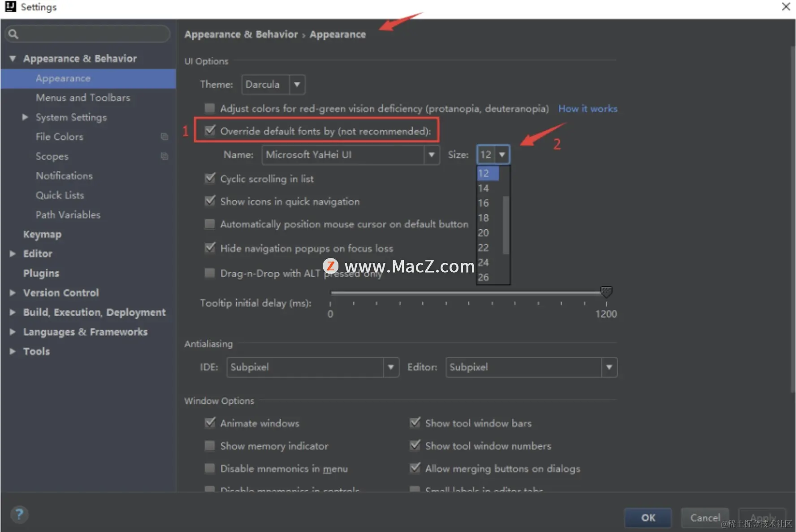Collapse Appearance & Behavior tree node
Image resolution: width=796 pixels, height=532 pixels.
[x=13, y=59]
